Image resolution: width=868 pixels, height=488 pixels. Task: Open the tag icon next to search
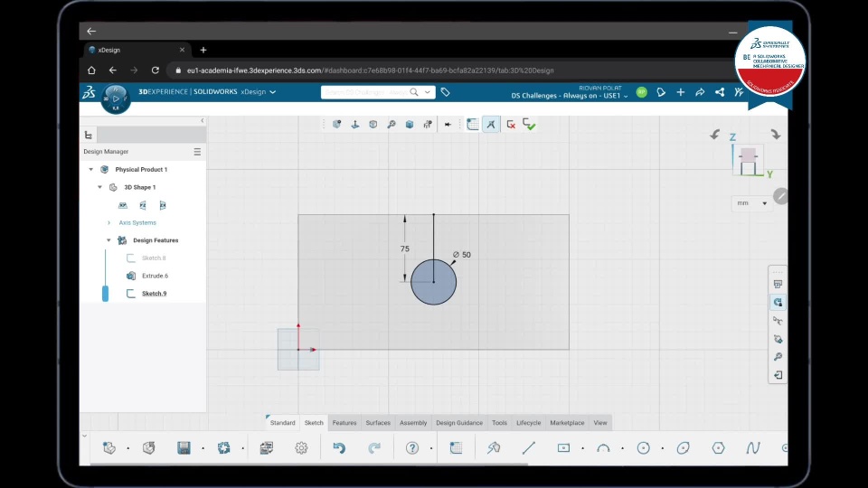point(445,92)
